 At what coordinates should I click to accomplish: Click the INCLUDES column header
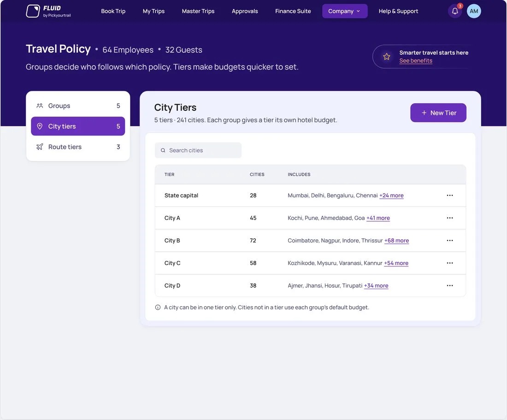299,175
